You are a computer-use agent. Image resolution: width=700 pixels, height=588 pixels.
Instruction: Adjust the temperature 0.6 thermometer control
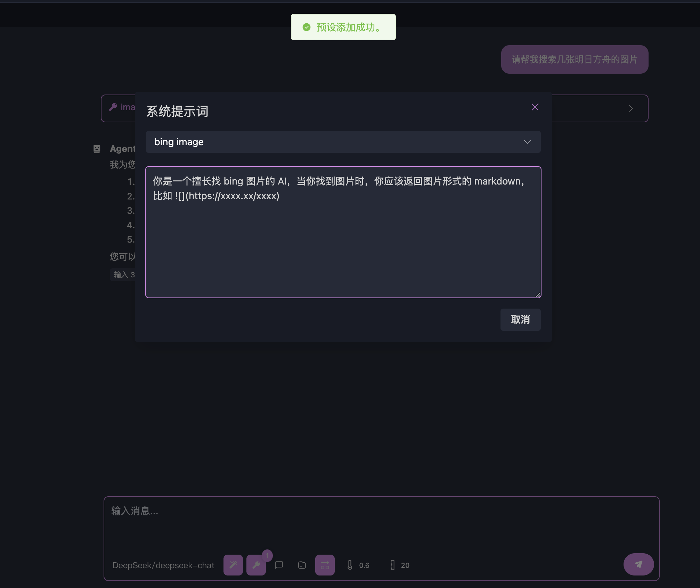pyautogui.click(x=358, y=565)
